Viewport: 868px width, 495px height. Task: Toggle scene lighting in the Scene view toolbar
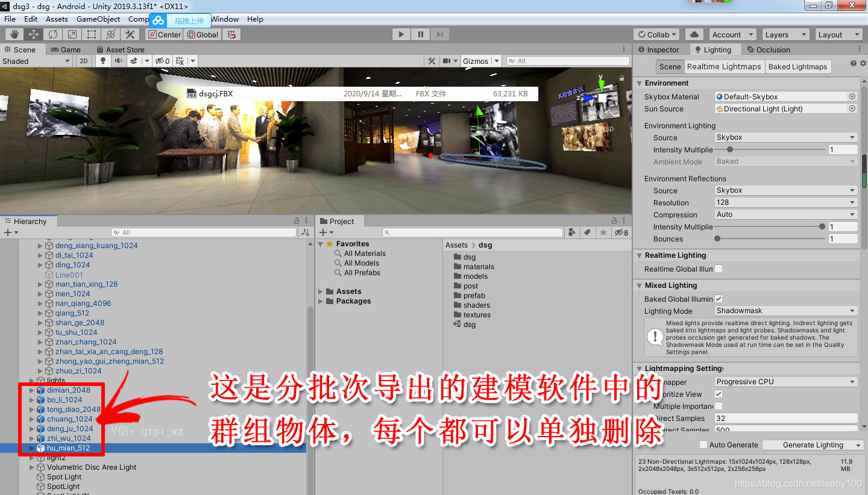(x=104, y=60)
